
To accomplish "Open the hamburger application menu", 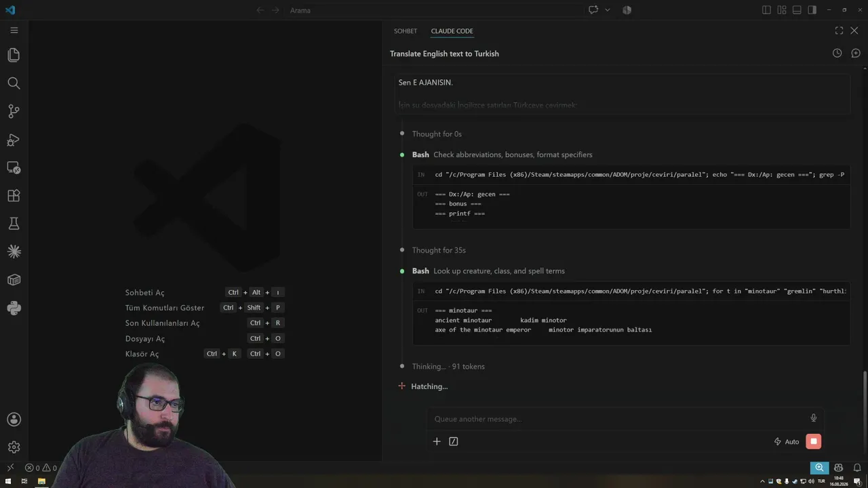I will pos(14,30).
